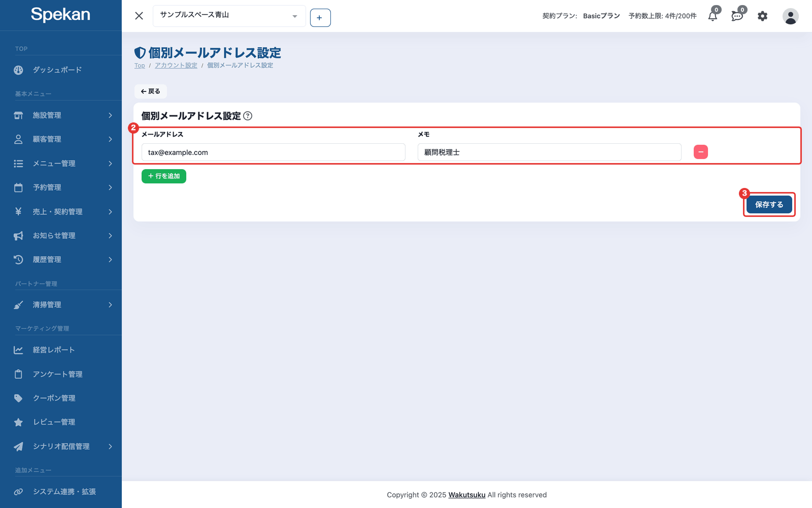Close the sidebar with the X icon
This screenshot has width=812, height=508.
(x=139, y=16)
